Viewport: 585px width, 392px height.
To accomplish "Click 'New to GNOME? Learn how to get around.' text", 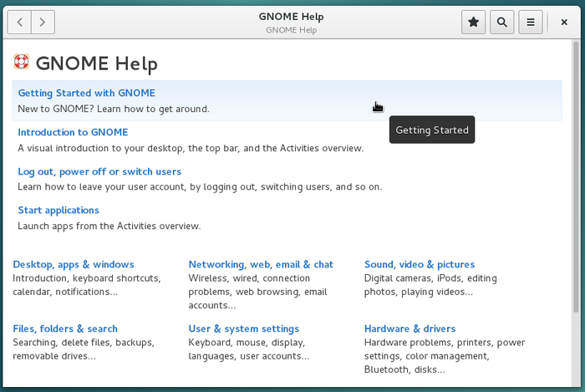I will 114,109.
